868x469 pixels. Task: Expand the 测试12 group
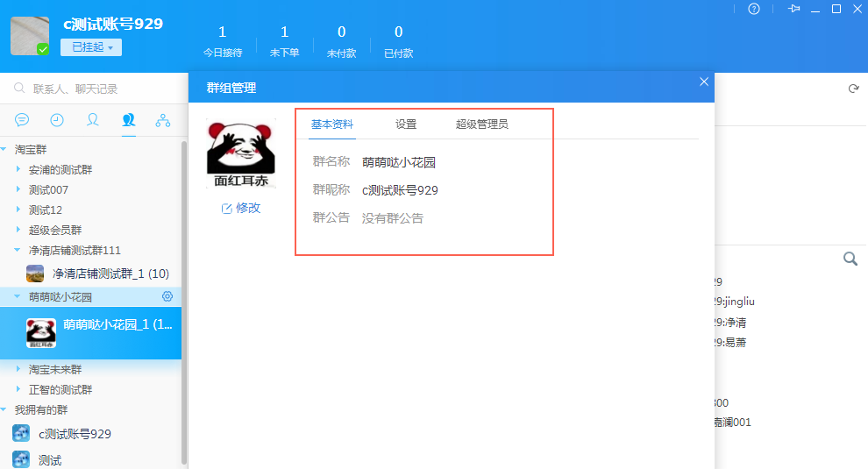(x=18, y=210)
